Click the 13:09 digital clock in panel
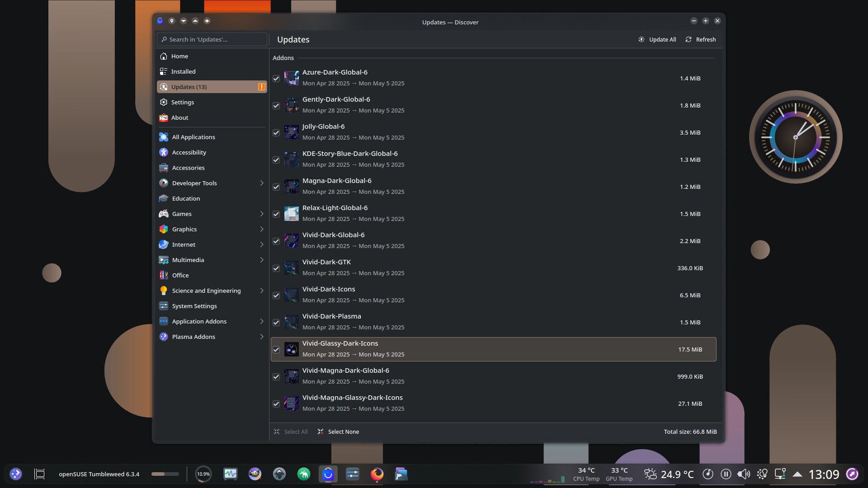 [x=824, y=474]
